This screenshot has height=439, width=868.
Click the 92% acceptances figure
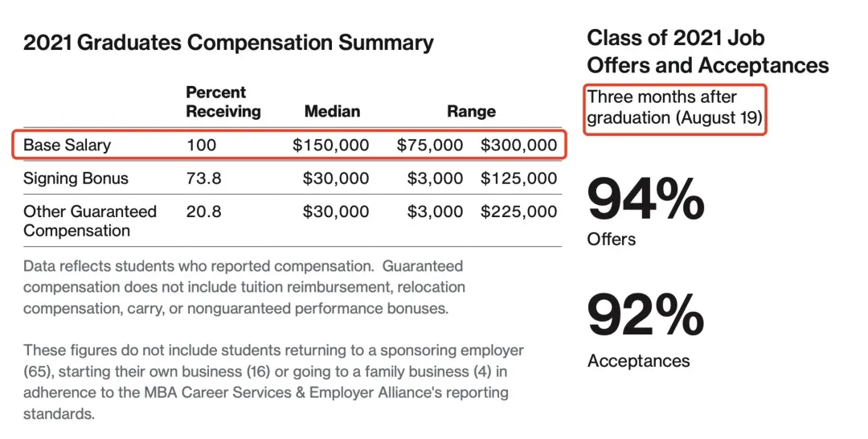pyautogui.click(x=645, y=316)
